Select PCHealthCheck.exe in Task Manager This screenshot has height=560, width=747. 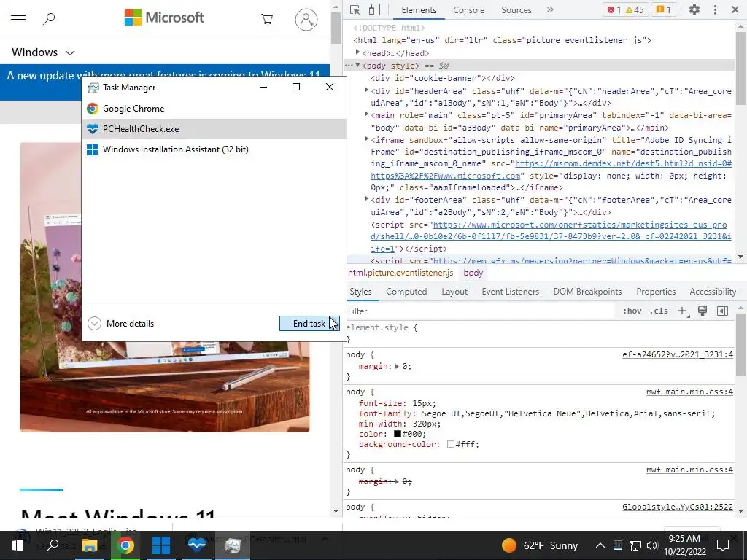click(x=214, y=129)
